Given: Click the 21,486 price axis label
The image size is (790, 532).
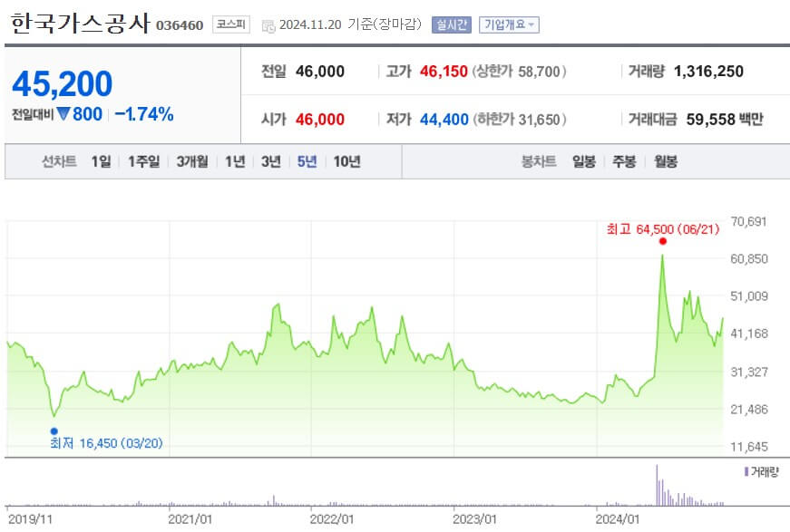Looking at the screenshot, I should tap(748, 409).
